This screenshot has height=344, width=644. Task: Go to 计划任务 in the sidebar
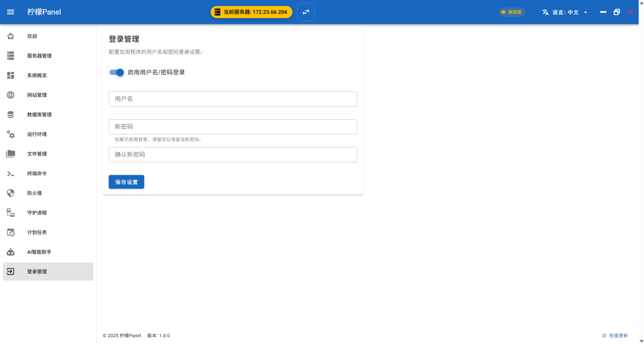[37, 232]
